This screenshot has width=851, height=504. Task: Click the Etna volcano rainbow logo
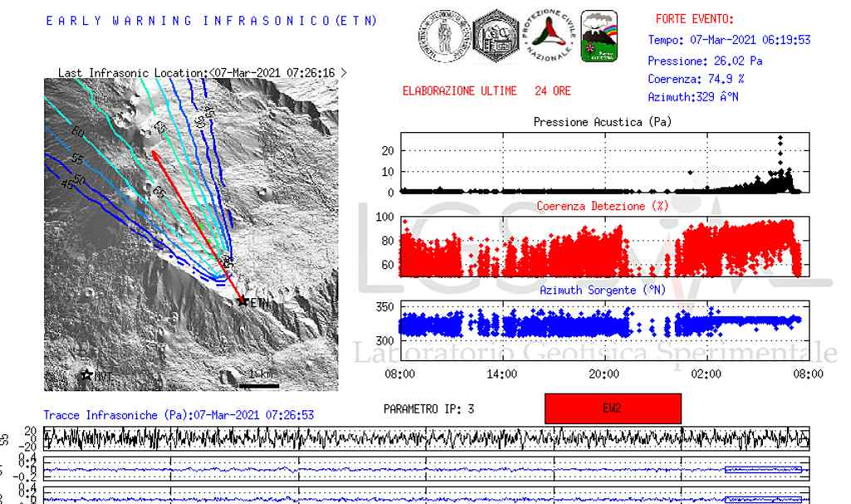pyautogui.click(x=598, y=37)
